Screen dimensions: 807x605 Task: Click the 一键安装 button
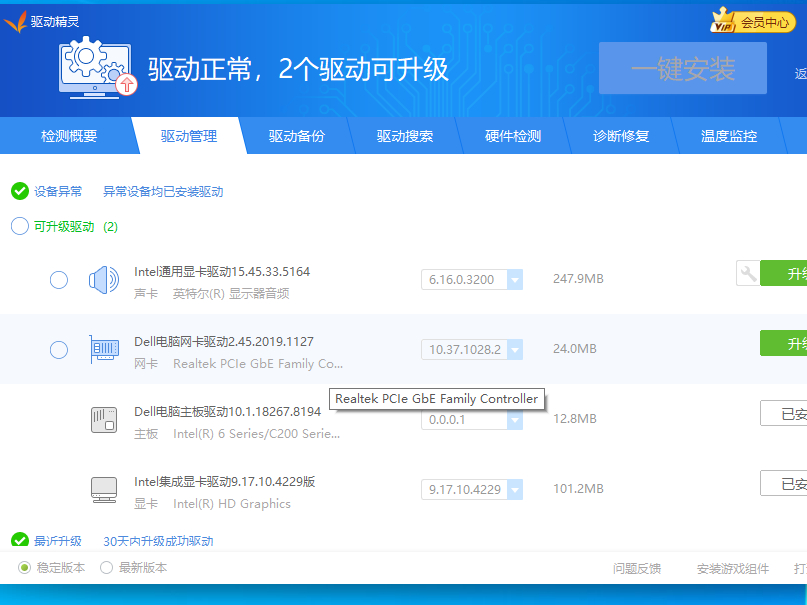(683, 68)
